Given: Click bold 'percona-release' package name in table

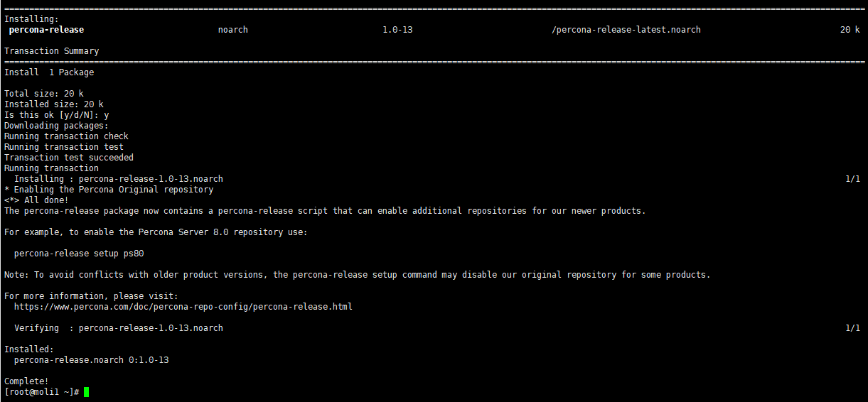Looking at the screenshot, I should pos(46,30).
